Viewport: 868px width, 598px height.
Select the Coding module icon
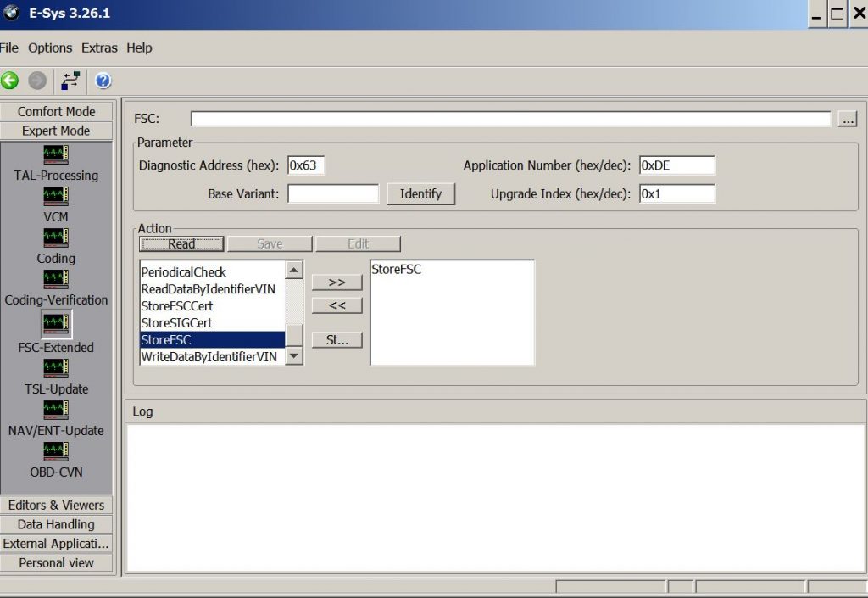(56, 238)
